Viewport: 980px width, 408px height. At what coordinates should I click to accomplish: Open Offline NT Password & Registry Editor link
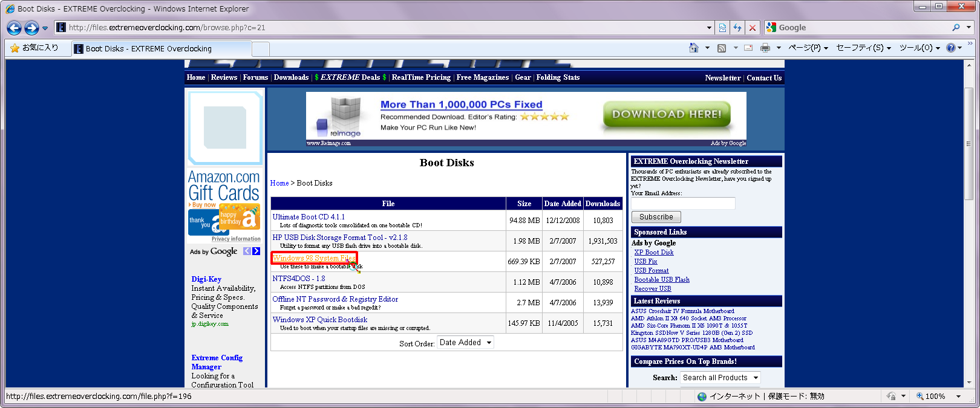(x=335, y=299)
